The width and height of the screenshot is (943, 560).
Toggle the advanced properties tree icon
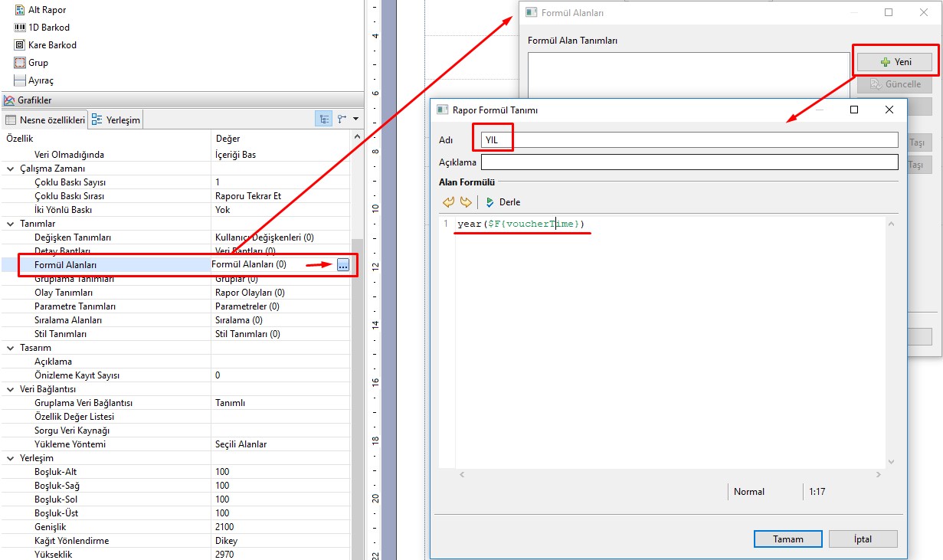click(342, 119)
